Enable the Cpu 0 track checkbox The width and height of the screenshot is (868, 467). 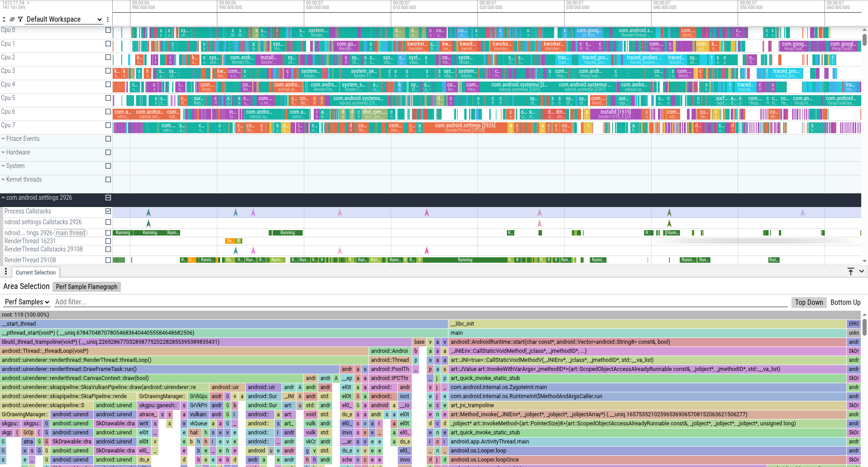pos(108,30)
